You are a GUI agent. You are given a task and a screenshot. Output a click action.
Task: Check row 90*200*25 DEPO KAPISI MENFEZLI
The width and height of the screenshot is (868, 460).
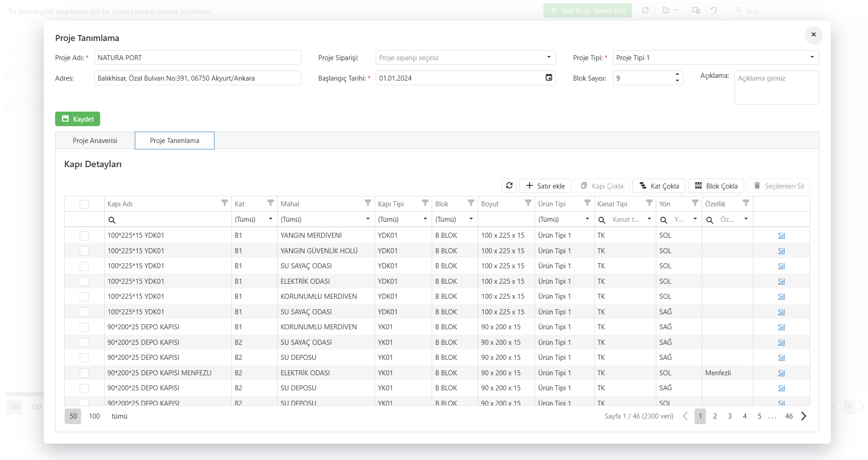[84, 373]
